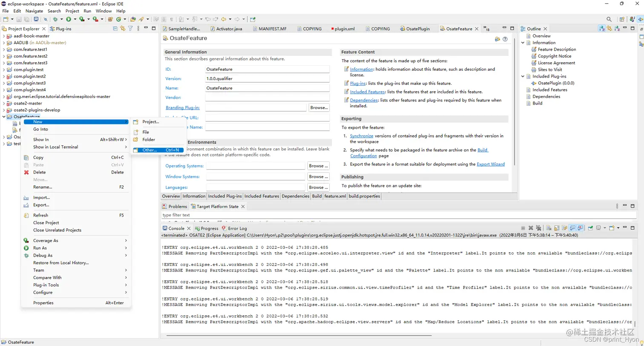Click the New Java Package icon in toolbar

[x=110, y=19]
